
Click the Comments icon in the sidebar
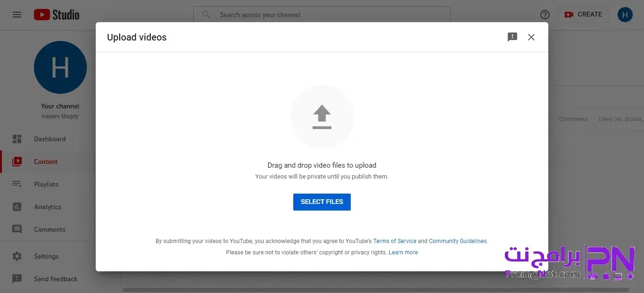(x=17, y=229)
